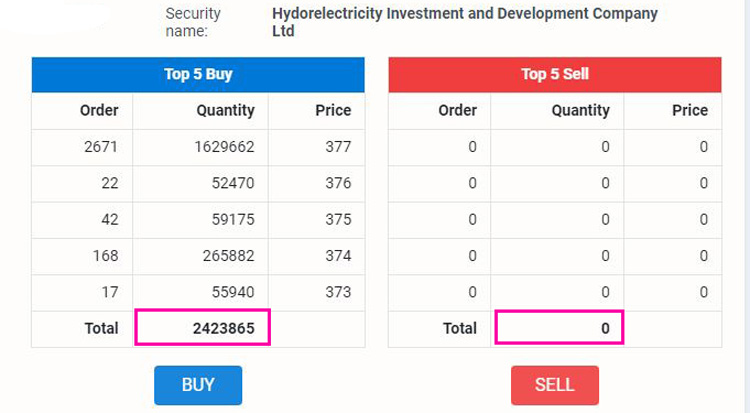Select the Top 5 Sell header
The height and width of the screenshot is (413, 750).
555,74
